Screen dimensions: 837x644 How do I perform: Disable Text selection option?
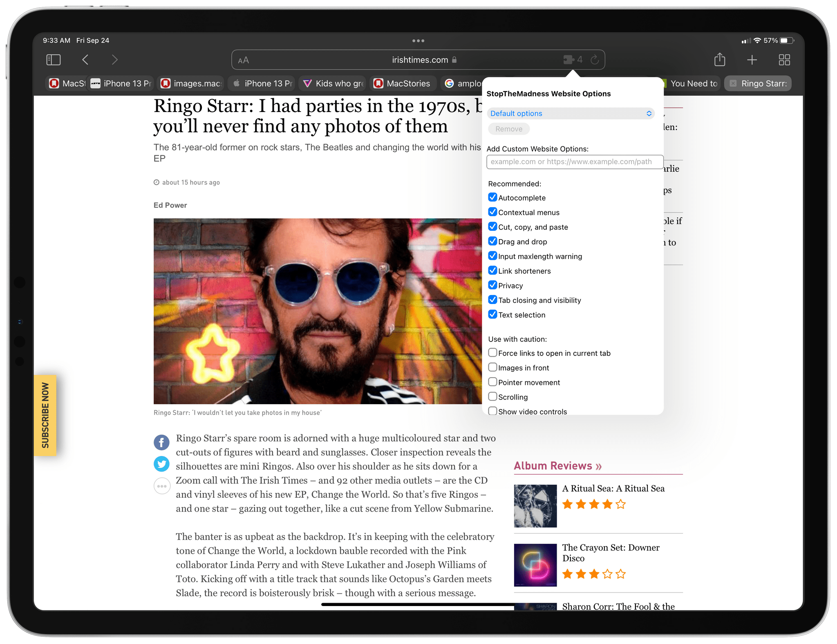[x=493, y=315]
